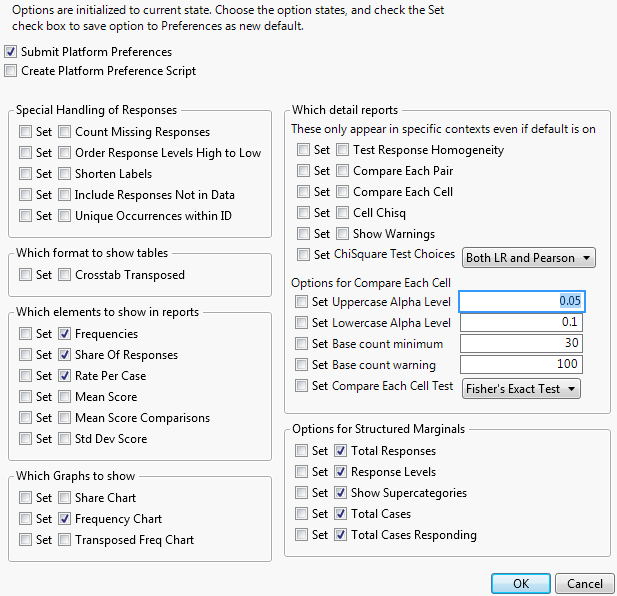Viewport: 617px width, 596px height.
Task: Uncheck the Frequency Chart option
Action: (x=65, y=519)
